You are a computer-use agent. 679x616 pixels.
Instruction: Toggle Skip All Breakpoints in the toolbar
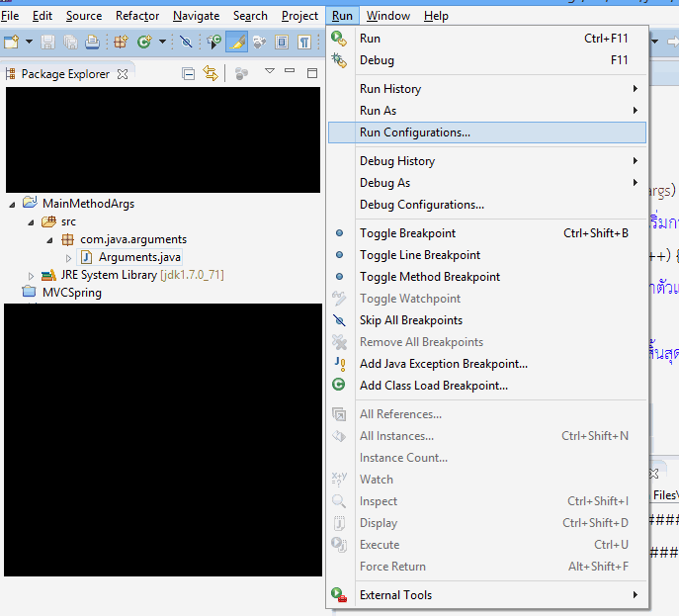click(186, 42)
